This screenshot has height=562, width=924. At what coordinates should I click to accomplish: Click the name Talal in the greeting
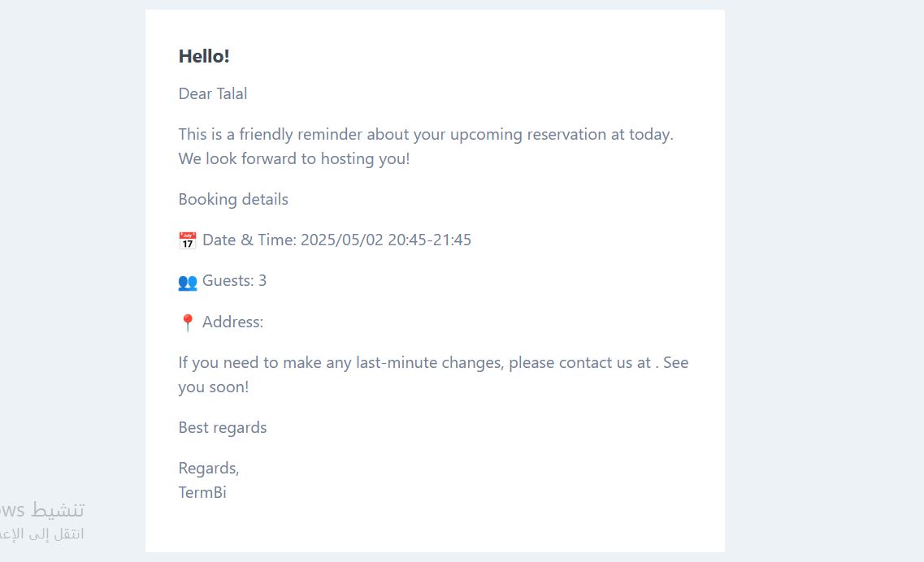pyautogui.click(x=232, y=93)
